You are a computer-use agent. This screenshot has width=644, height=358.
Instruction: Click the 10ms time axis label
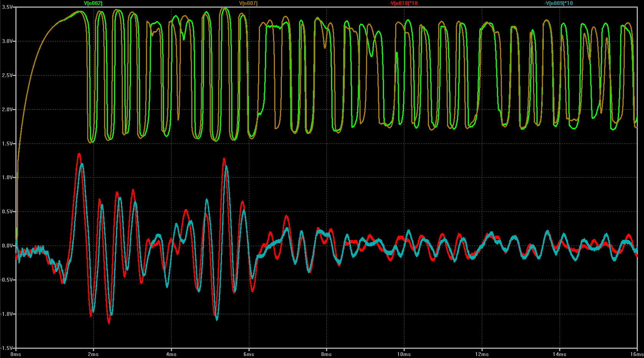click(404, 354)
